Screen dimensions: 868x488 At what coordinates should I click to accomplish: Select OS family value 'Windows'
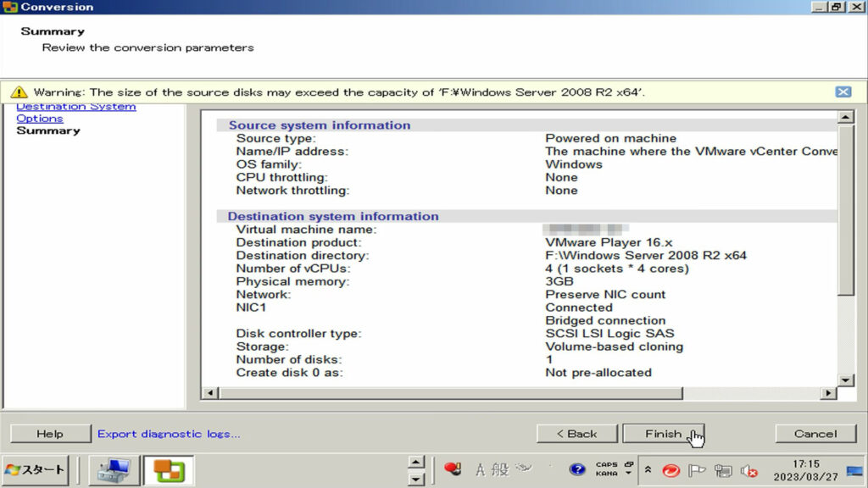[574, 164]
